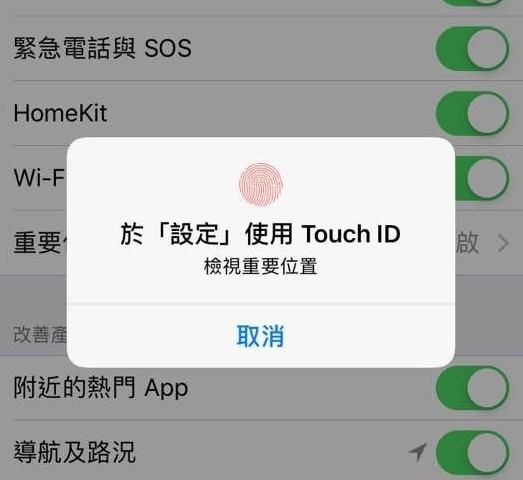Toggle partially visible switch at top

[x=472, y=3]
